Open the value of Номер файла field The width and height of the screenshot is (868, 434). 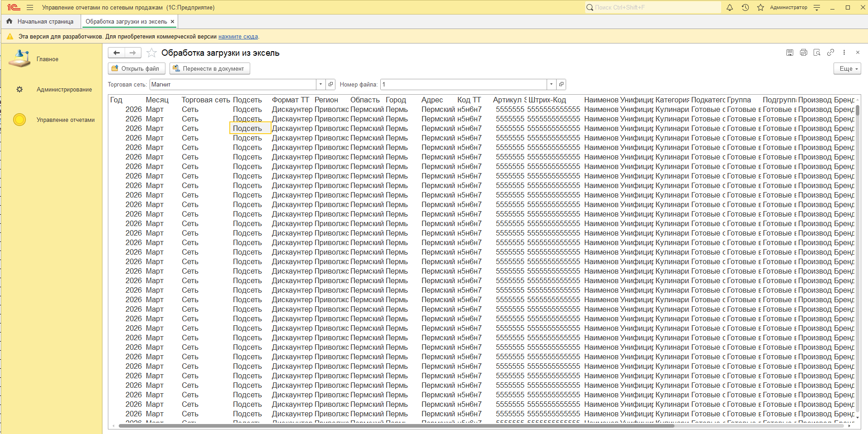[561, 84]
